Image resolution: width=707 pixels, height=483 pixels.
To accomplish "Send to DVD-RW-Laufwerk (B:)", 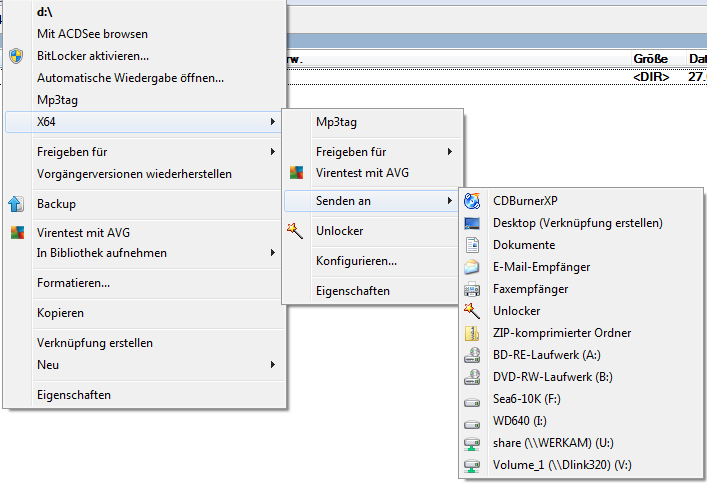I will coord(553,377).
